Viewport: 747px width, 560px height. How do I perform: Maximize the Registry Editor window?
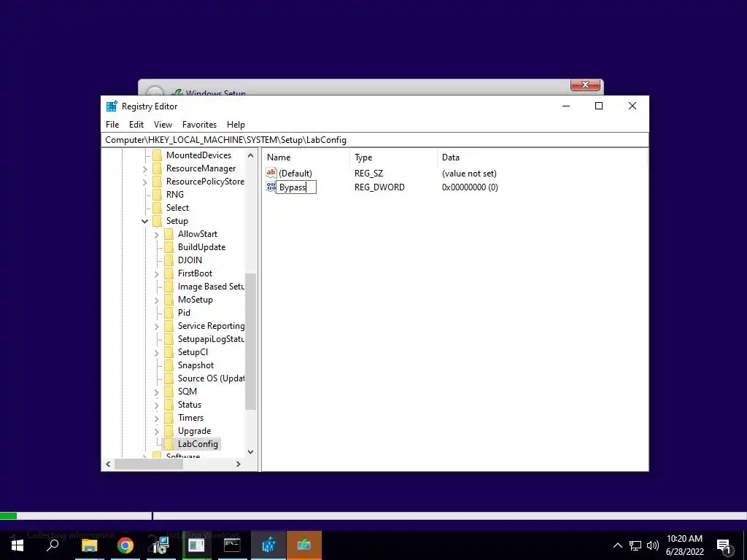coord(599,106)
